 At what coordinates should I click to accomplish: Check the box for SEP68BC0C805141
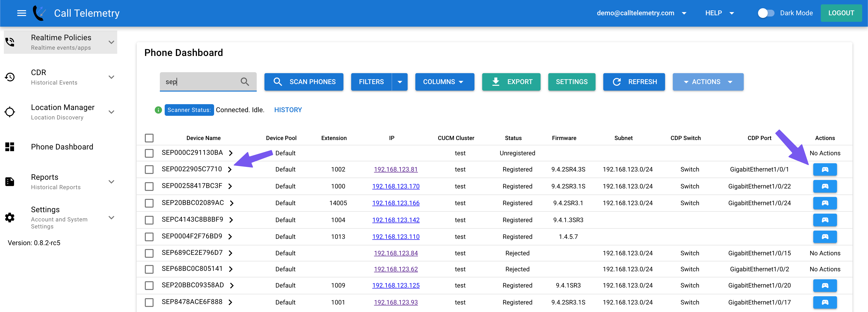(x=149, y=269)
